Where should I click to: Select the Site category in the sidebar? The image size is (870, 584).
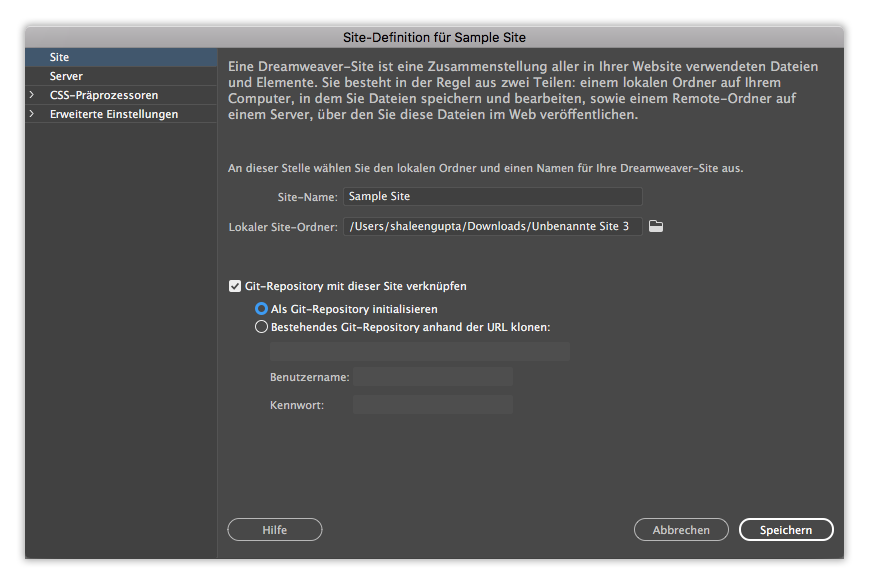(59, 57)
